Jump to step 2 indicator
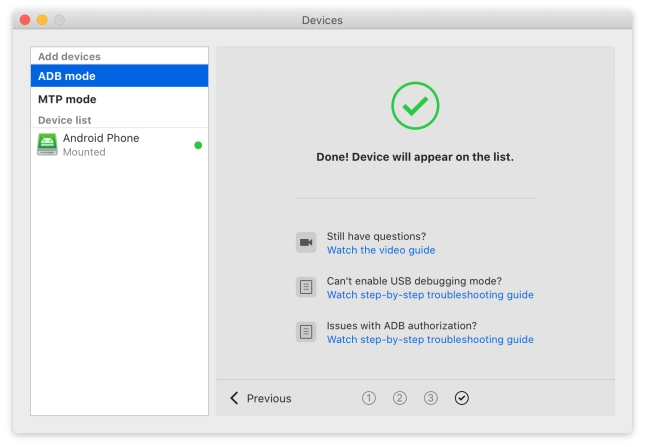This screenshot has height=447, width=645. point(399,398)
